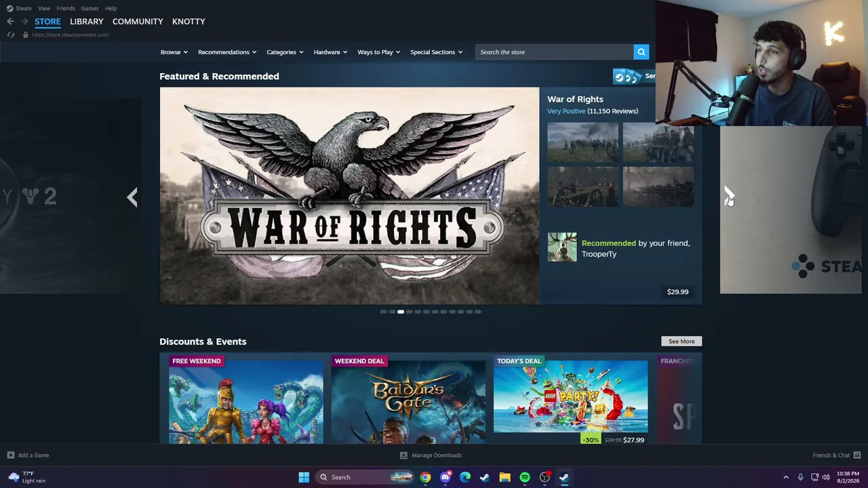868x488 pixels.
Task: Open File Explorer from the taskbar
Action: tap(505, 477)
